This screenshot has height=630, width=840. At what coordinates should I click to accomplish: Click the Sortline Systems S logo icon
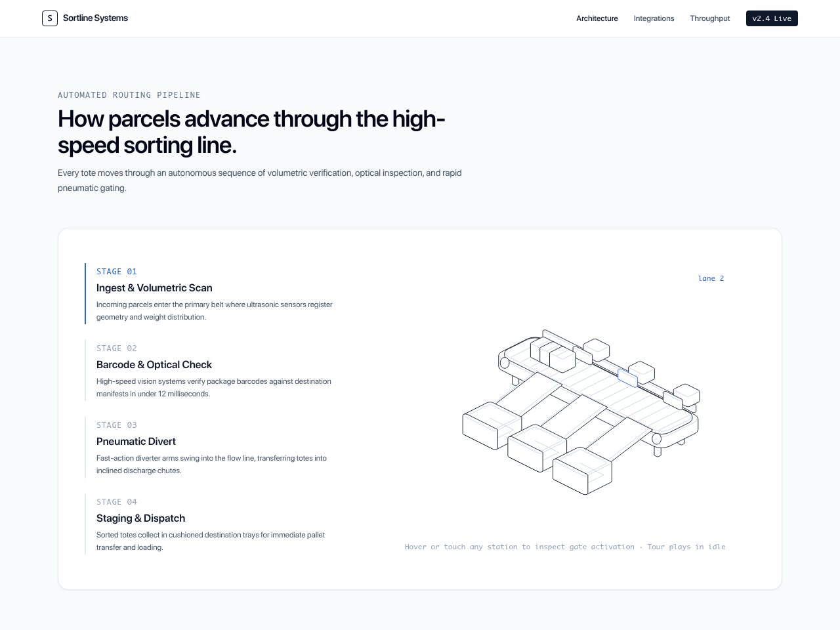50,18
